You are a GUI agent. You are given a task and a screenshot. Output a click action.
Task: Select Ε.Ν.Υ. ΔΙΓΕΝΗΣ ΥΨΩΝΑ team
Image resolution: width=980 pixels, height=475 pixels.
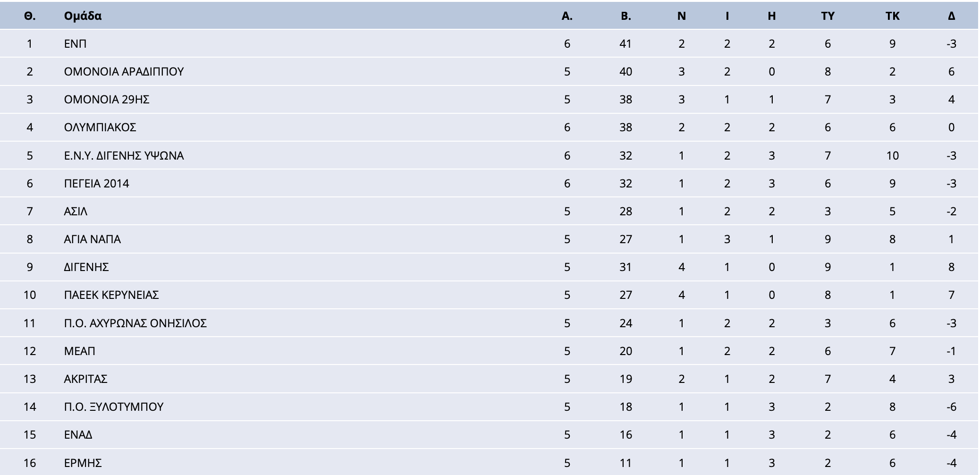124,155
